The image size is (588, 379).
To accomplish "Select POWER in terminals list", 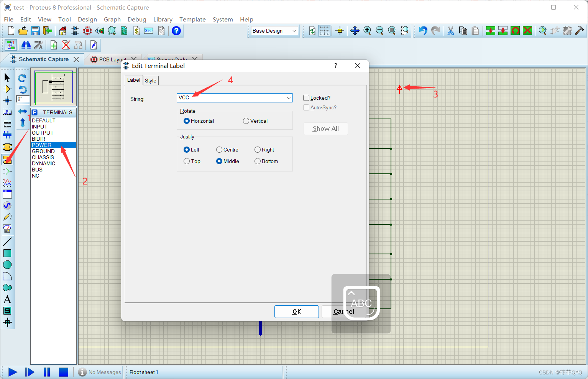I will (53, 145).
